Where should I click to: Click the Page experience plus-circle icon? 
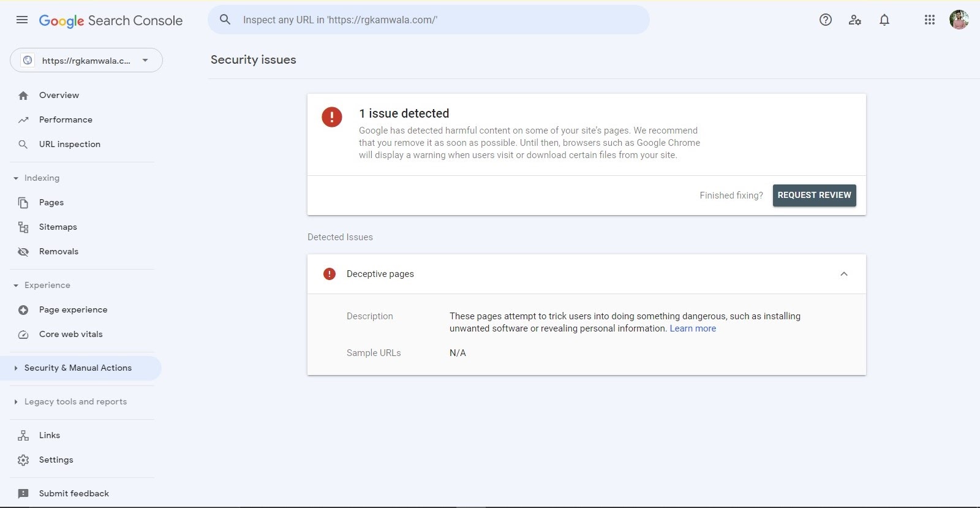(x=23, y=310)
